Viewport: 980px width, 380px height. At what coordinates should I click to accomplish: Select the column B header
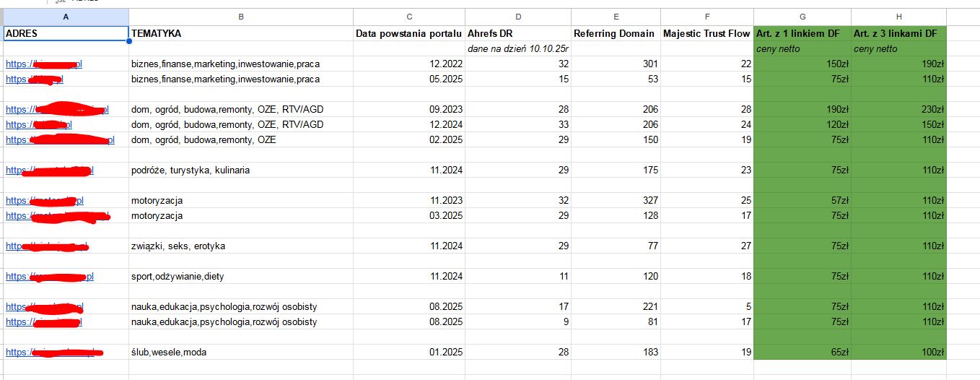241,17
